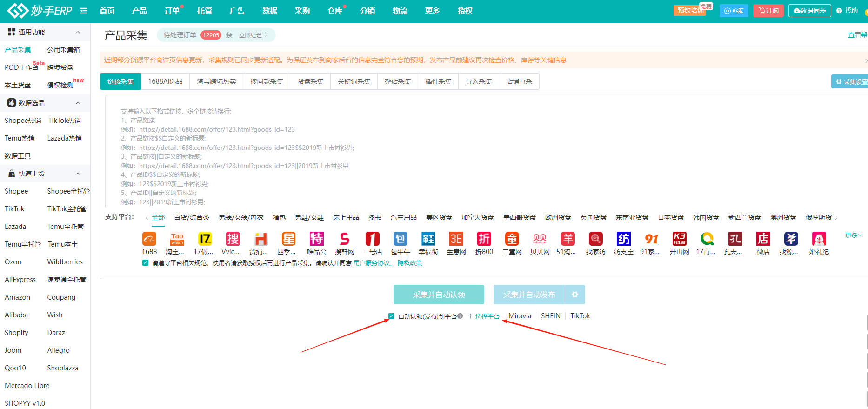Show next platform categories with right chevron
Viewport: 868px width, 409px height.
coord(836,218)
